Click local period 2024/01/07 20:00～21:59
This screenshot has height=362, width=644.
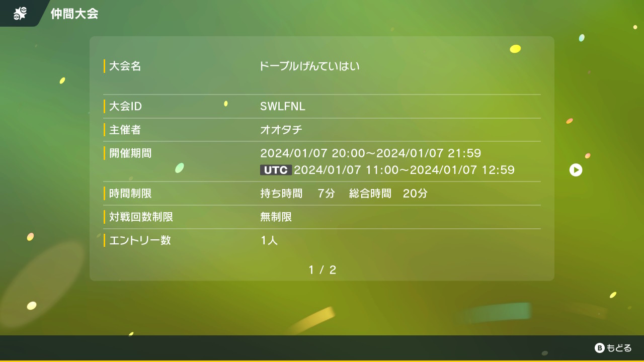371,153
